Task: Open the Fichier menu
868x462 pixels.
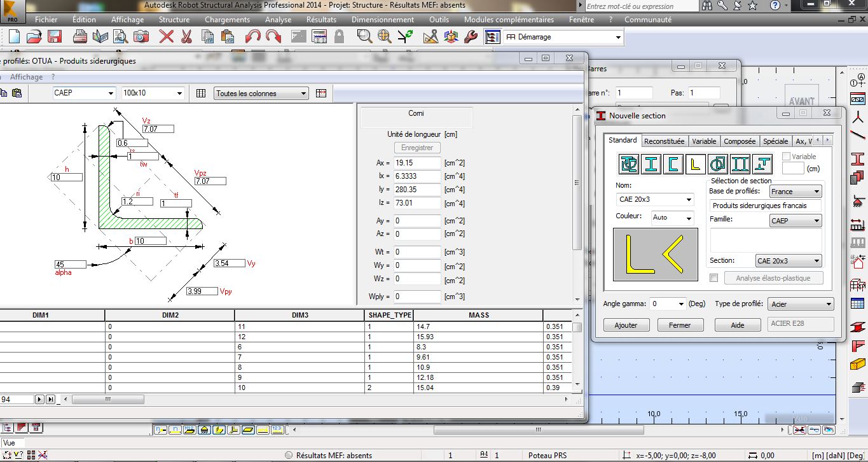Action: (46, 20)
